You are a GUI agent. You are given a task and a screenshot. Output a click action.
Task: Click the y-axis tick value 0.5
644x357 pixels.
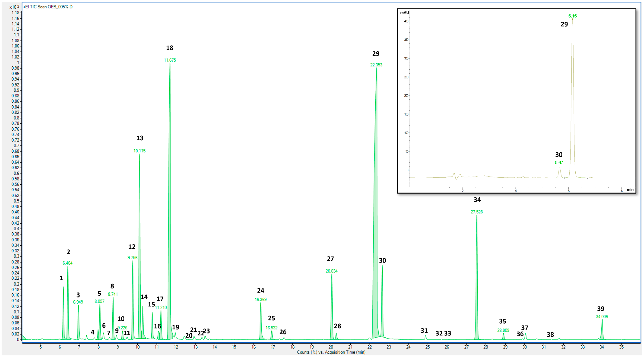pos(16,201)
